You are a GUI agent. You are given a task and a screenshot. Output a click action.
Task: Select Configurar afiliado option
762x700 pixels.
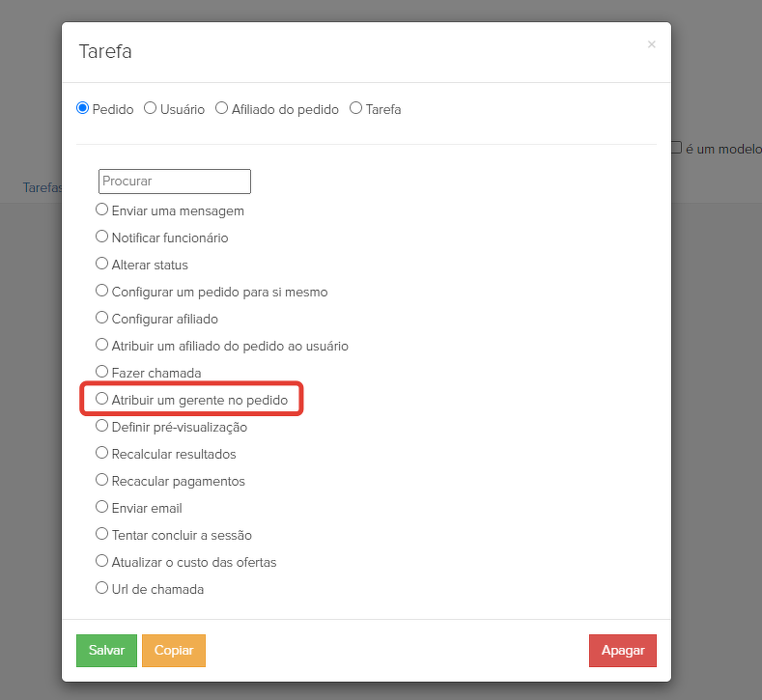click(102, 318)
